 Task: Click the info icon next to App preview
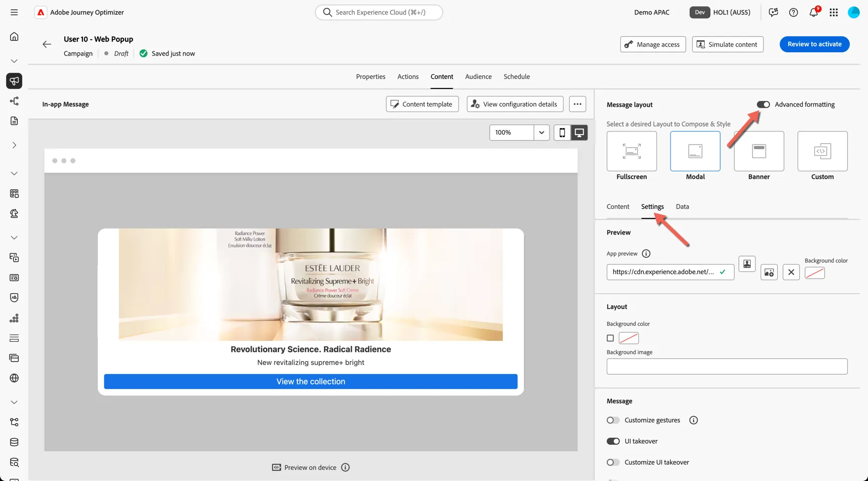tap(646, 254)
